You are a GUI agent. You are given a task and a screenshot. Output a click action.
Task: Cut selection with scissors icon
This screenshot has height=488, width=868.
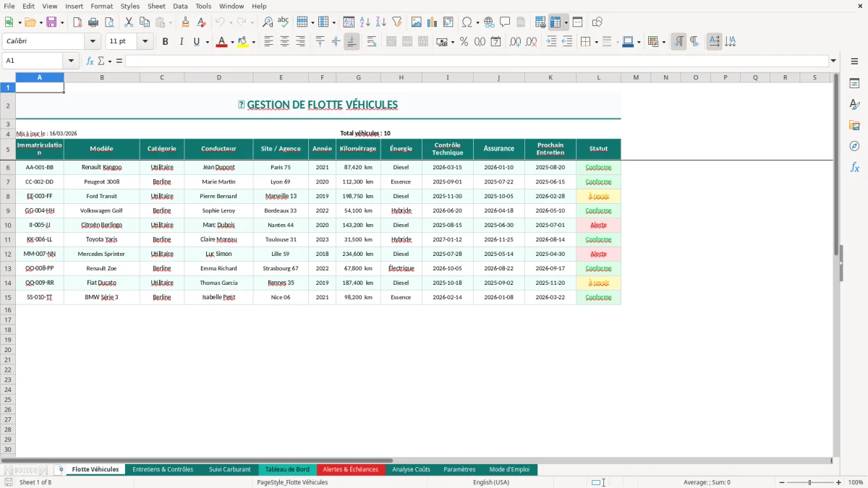(x=129, y=22)
